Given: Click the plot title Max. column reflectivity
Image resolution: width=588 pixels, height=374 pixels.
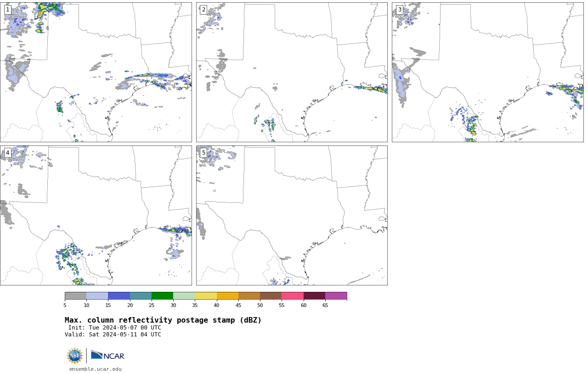Looking at the screenshot, I should [163, 320].
